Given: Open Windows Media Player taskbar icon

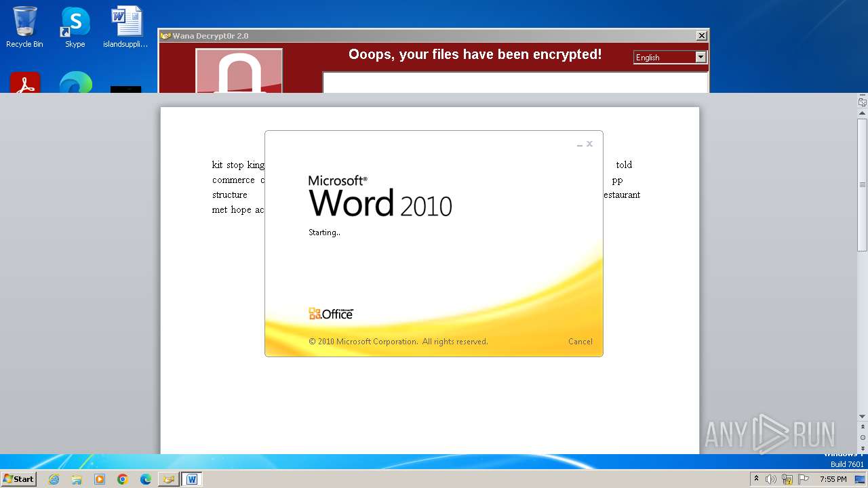Looking at the screenshot, I should (100, 479).
